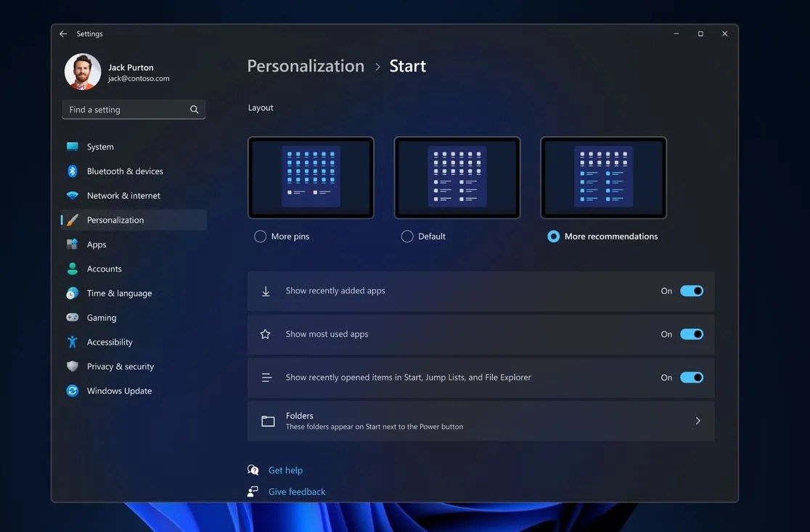Click the Accessibility figure icon
Image resolution: width=810 pixels, height=532 pixels.
pyautogui.click(x=73, y=342)
